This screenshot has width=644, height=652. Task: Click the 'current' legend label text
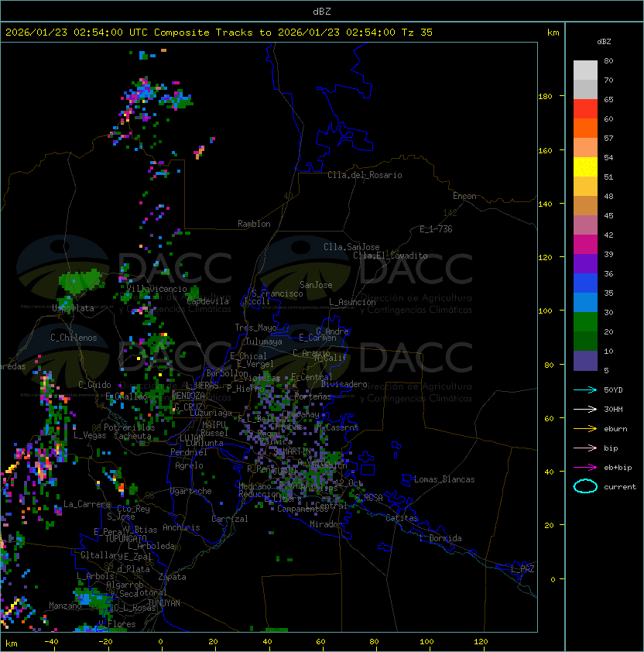click(x=620, y=487)
